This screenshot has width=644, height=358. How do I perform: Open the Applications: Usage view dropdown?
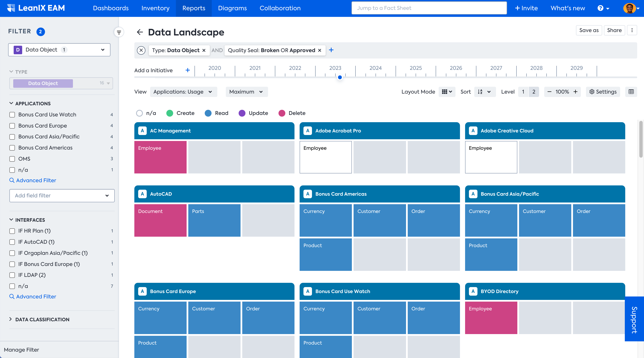(x=183, y=92)
